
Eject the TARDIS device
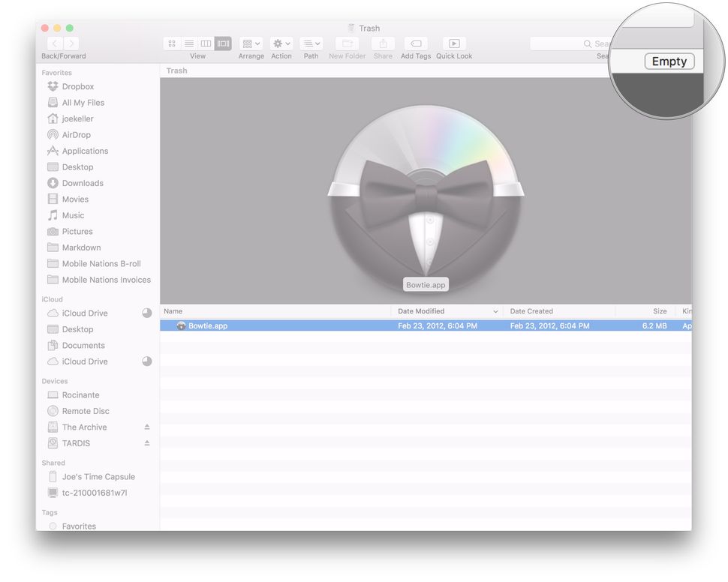146,442
